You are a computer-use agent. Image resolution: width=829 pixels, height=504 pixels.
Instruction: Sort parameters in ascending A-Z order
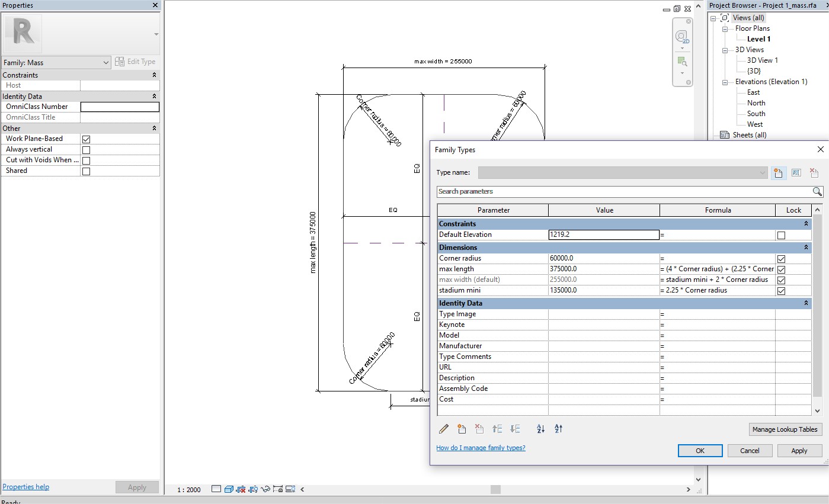click(x=540, y=429)
